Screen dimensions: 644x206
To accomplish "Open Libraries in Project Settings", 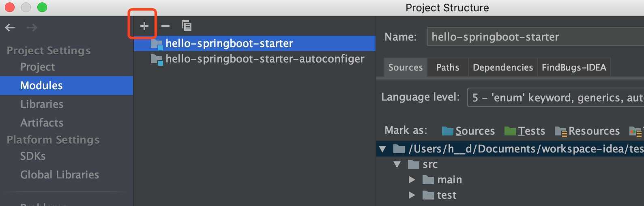I will coord(42,104).
